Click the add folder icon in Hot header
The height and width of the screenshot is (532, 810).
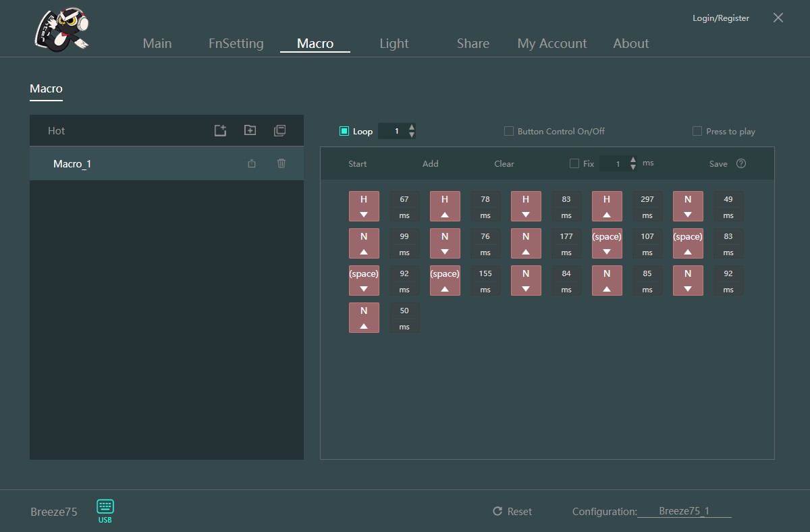click(x=250, y=131)
